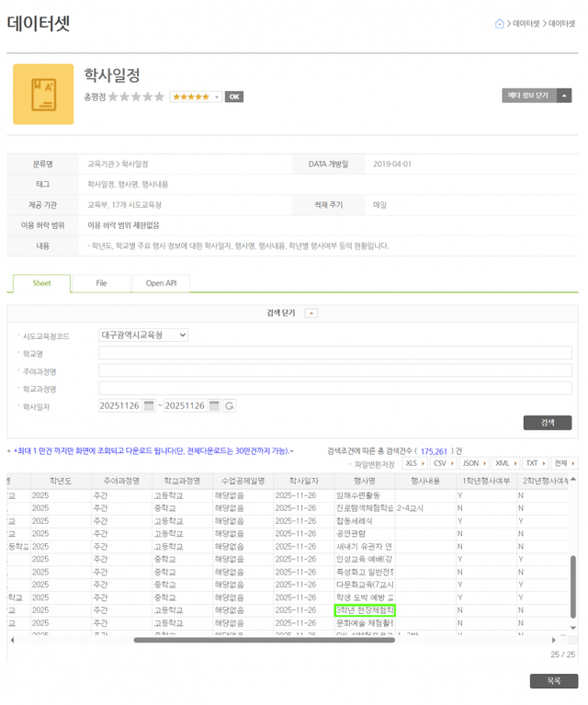Viewport: 588px width, 705px height.
Task: Click the 검색 search button
Action: (547, 423)
